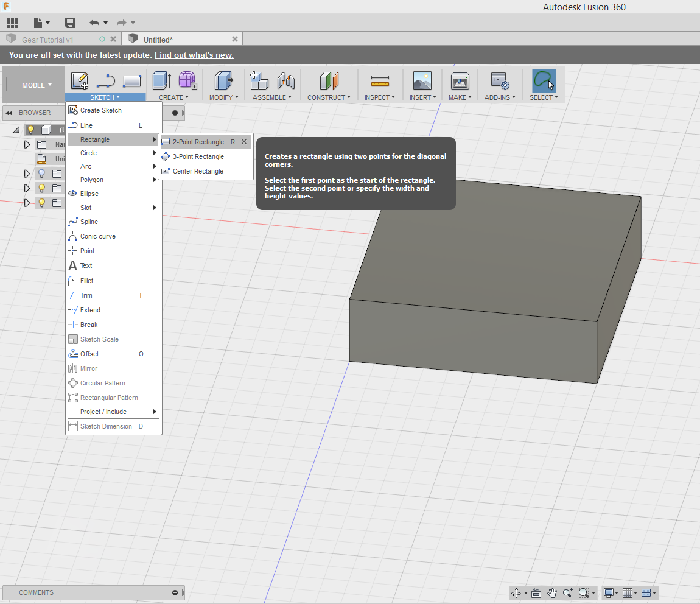
Task: Click the Pan hand tool
Action: pyautogui.click(x=552, y=592)
